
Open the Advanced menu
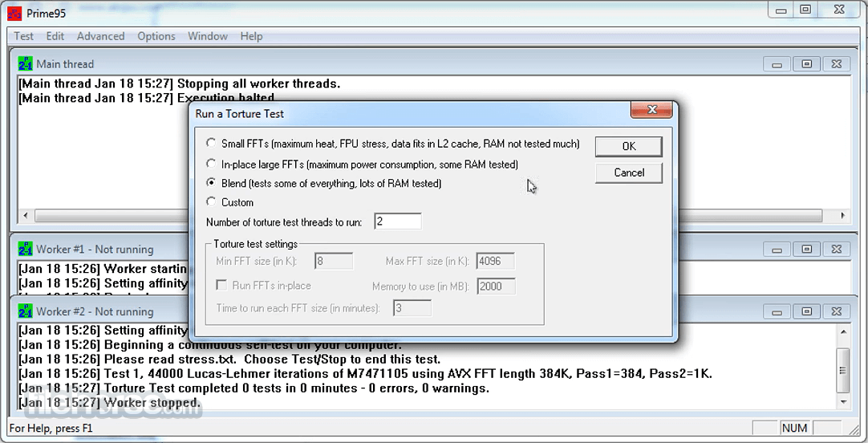pyautogui.click(x=101, y=36)
